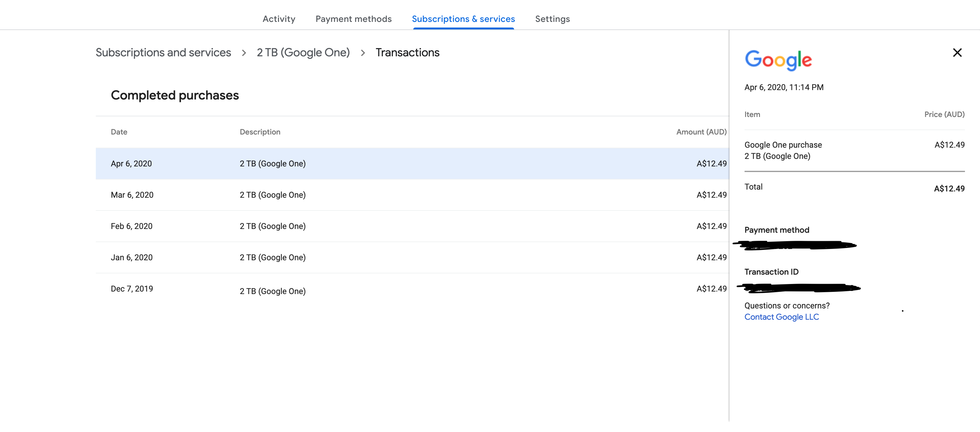Screen dimensions: 980x432
Task: Select Subscriptions & services tab
Action: 463,19
